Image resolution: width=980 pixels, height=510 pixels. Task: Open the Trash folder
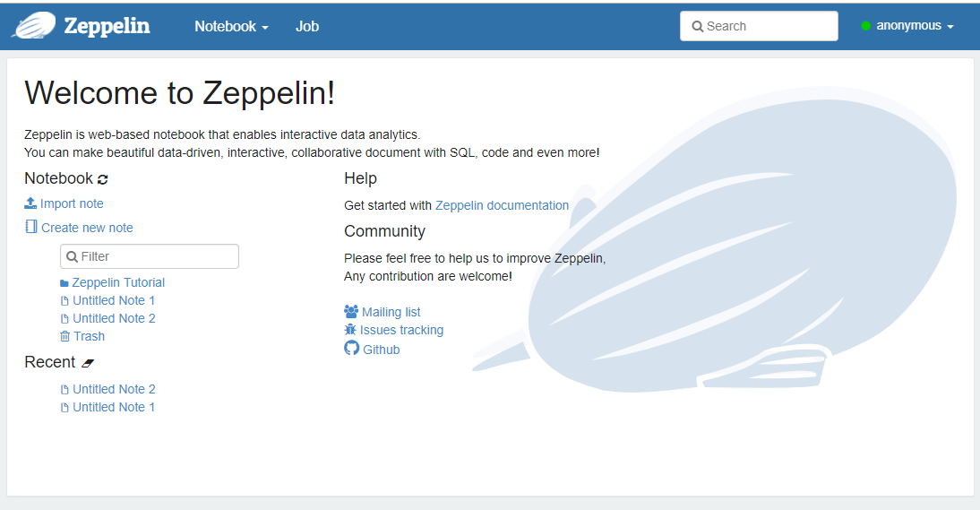pos(89,336)
